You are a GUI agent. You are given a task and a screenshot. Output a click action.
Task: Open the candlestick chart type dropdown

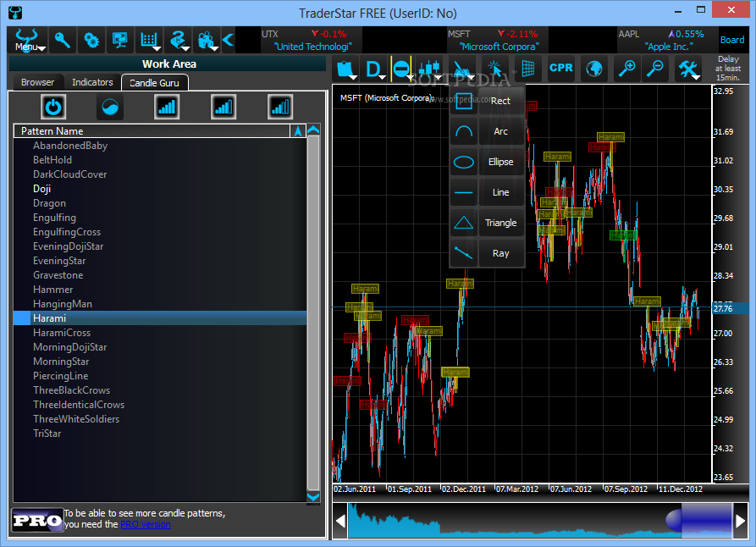click(429, 69)
